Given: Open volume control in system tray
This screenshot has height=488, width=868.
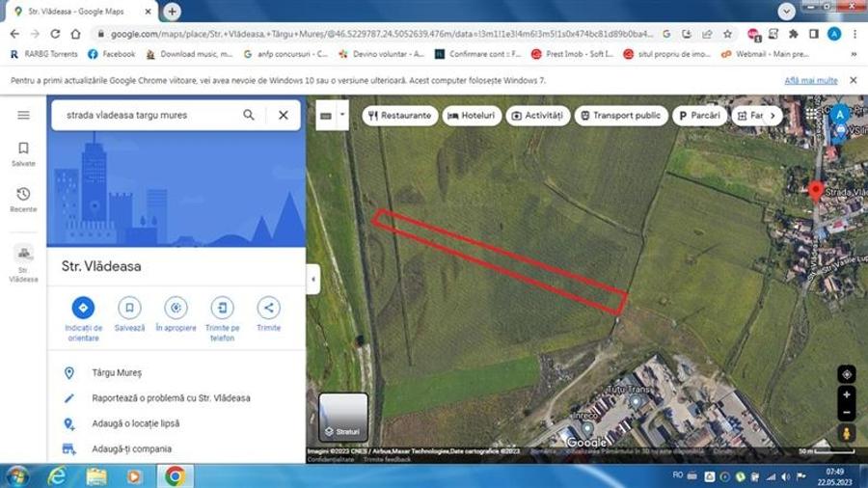Looking at the screenshot, I should pos(785,475).
